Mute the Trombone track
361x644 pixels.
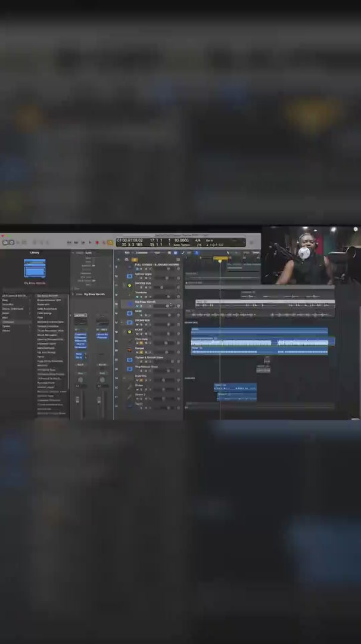[138, 296]
